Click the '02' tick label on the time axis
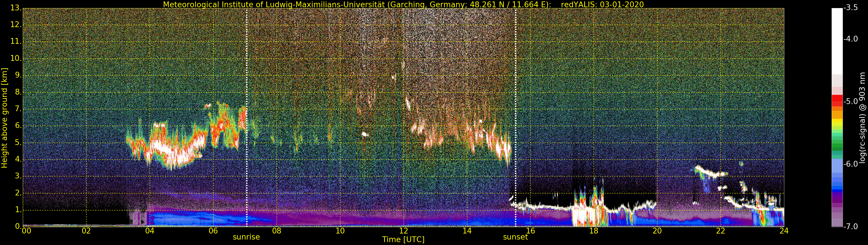868x245 pixels. coord(86,231)
